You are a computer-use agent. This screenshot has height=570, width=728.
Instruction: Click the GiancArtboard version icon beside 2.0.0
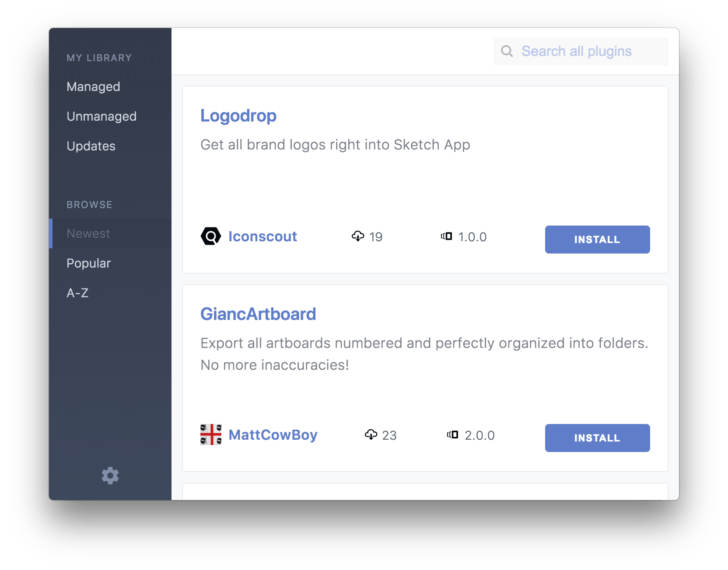coord(453,434)
